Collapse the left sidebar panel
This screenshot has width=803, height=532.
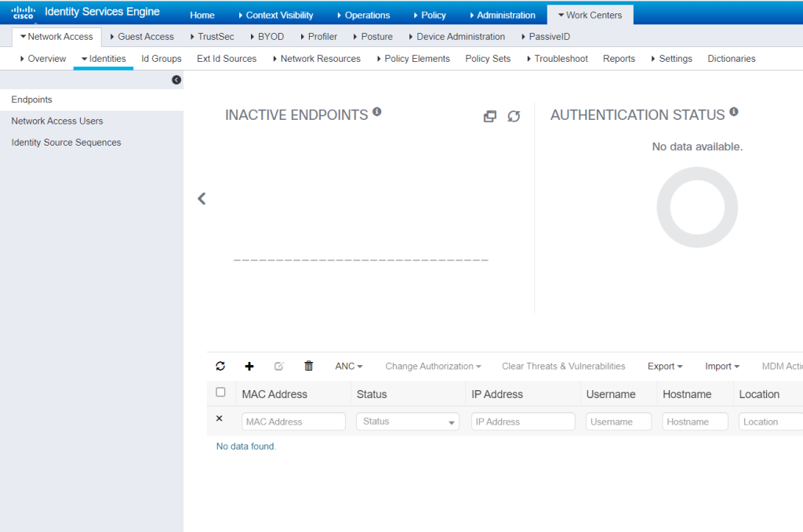176,80
